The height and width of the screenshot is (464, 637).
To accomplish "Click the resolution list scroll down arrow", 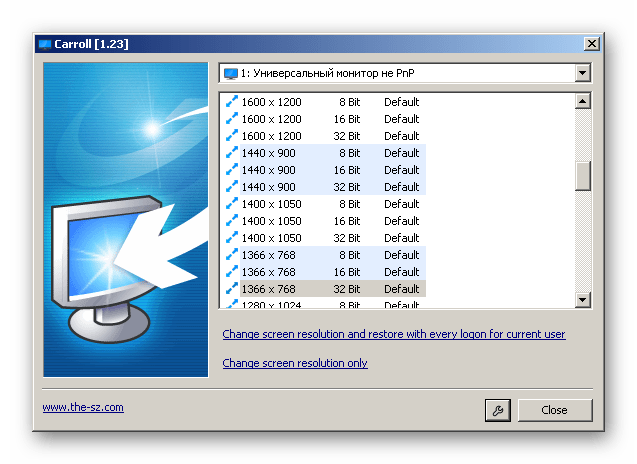I will click(583, 300).
